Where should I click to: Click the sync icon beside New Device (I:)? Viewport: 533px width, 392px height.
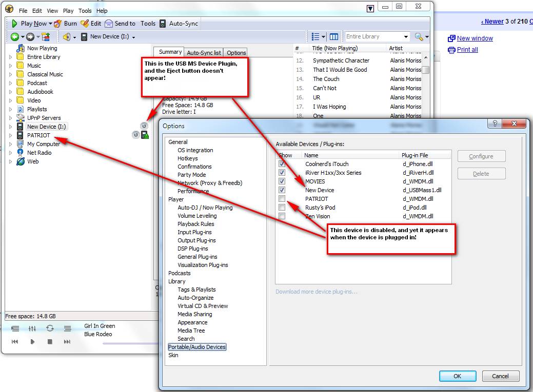click(x=144, y=126)
